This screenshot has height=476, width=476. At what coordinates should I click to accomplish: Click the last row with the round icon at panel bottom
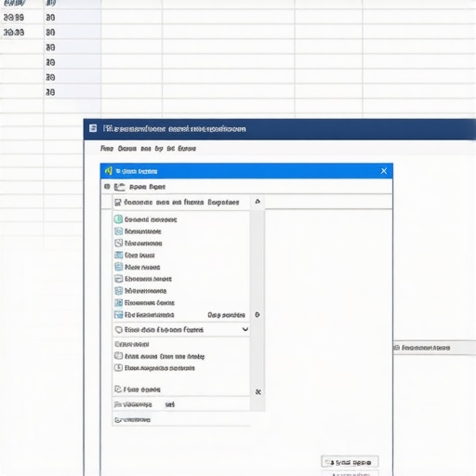181,419
